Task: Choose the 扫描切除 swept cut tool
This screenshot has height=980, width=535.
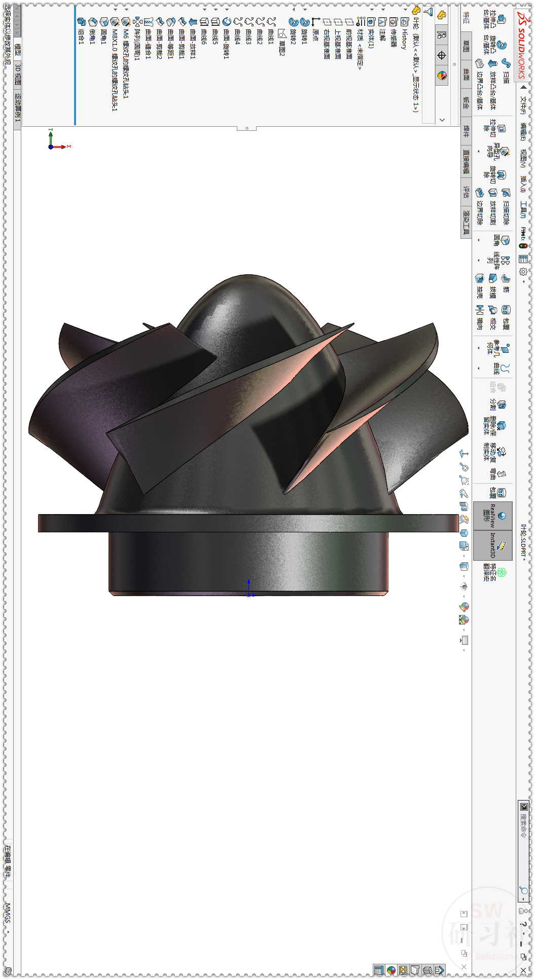Action: [x=506, y=206]
